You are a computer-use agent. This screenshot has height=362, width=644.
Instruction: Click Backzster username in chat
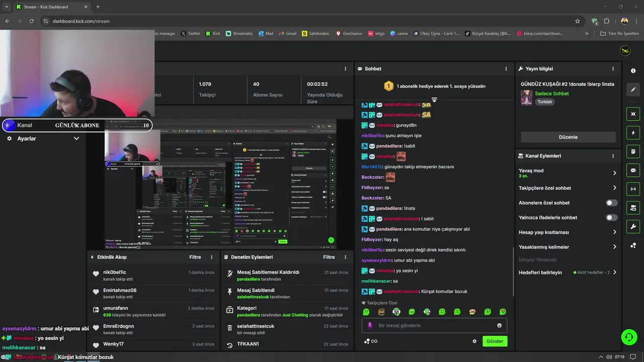point(372,177)
